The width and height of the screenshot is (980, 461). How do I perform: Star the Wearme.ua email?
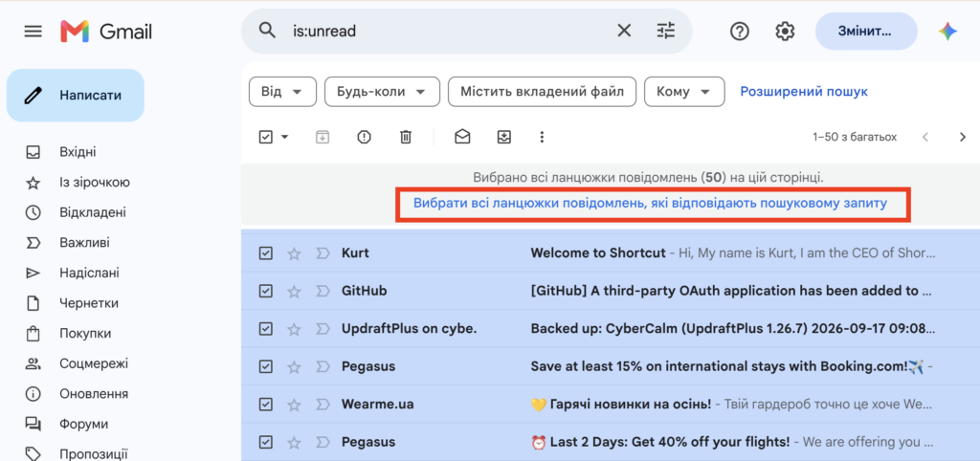(294, 405)
